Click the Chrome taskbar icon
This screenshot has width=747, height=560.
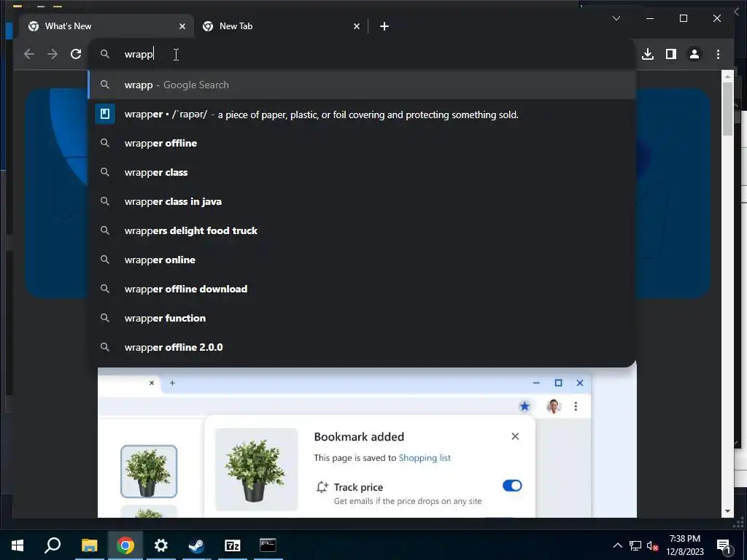[125, 545]
